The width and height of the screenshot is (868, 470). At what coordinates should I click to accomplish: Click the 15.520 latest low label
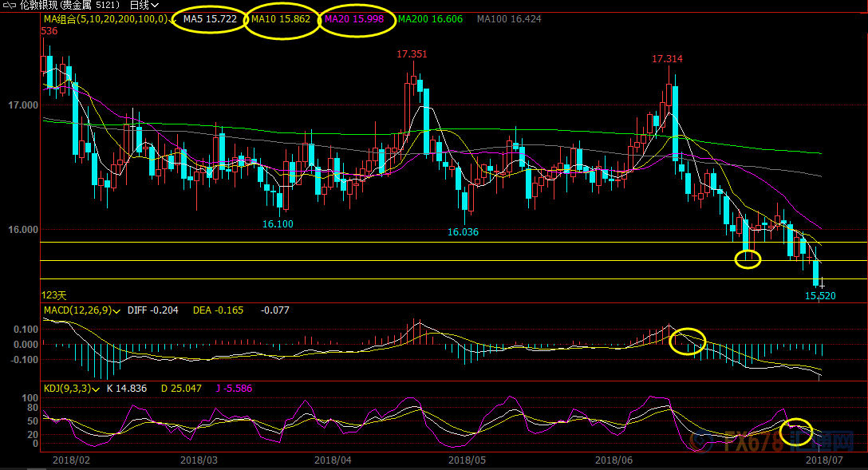[820, 295]
